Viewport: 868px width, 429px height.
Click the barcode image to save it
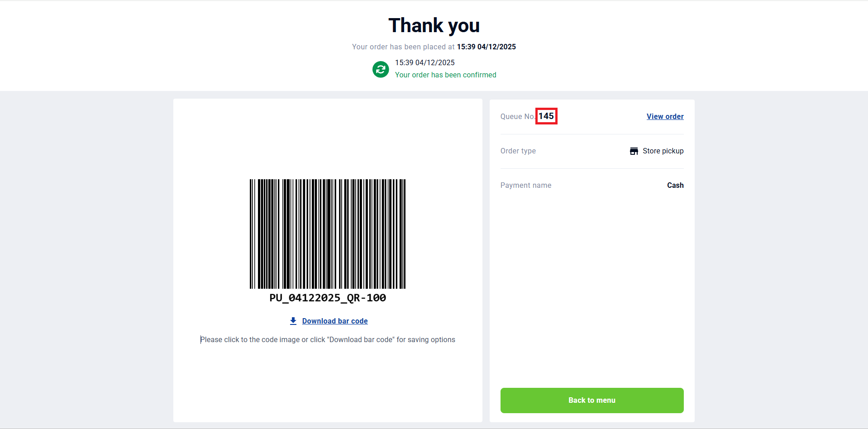328,234
